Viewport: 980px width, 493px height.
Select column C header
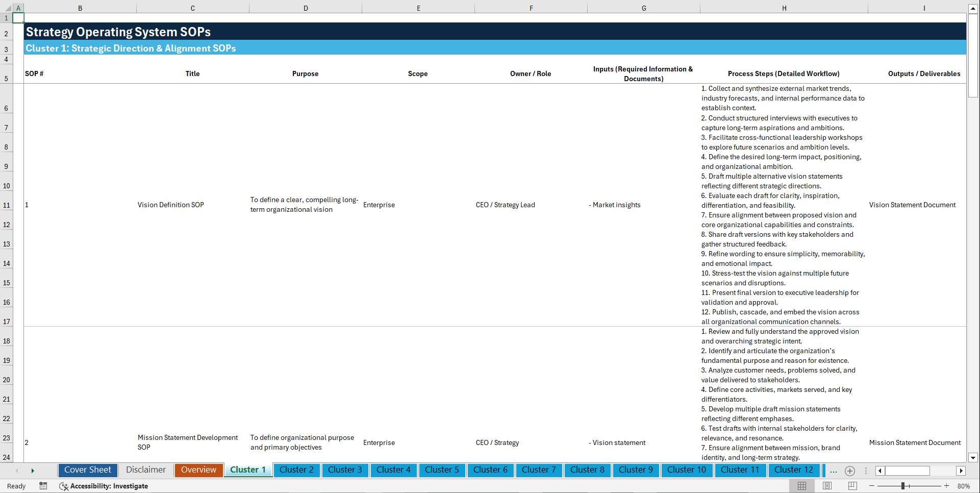click(193, 8)
